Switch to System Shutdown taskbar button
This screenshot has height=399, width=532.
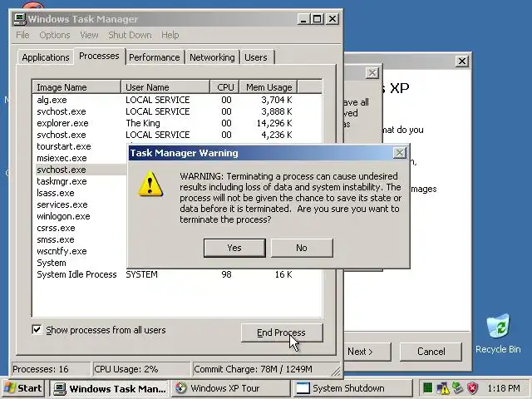352,388
